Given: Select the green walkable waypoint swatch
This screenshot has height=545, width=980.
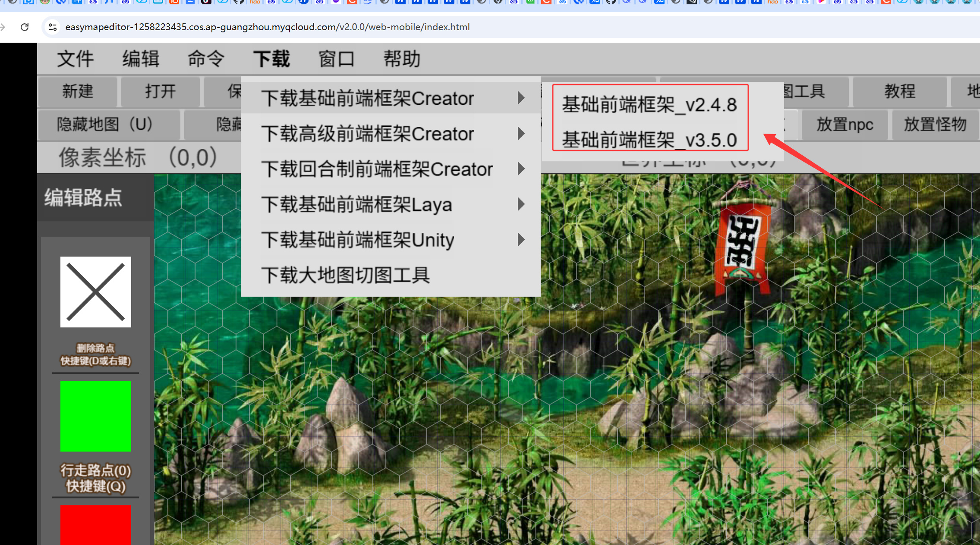Looking at the screenshot, I should click(x=95, y=416).
